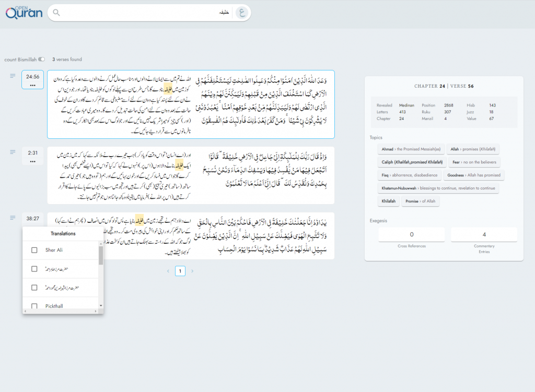Open the translations menu icon for verse 2:31
535x392 pixels.
point(13,152)
